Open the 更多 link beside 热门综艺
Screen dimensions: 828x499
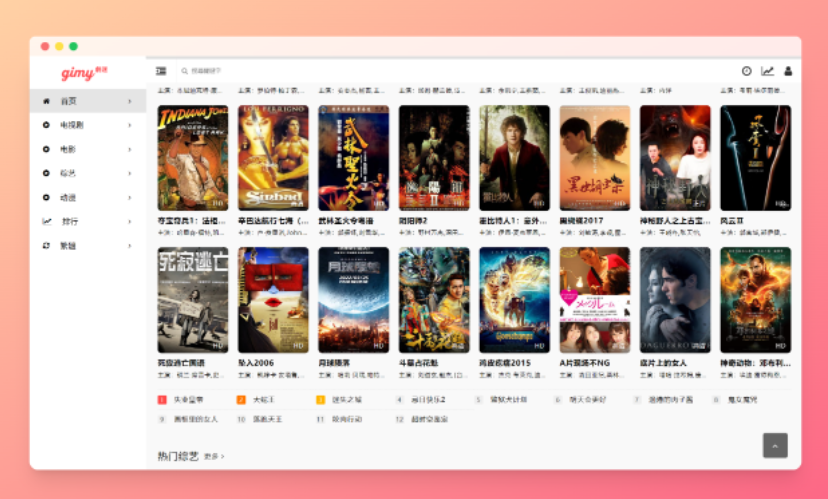click(x=214, y=456)
